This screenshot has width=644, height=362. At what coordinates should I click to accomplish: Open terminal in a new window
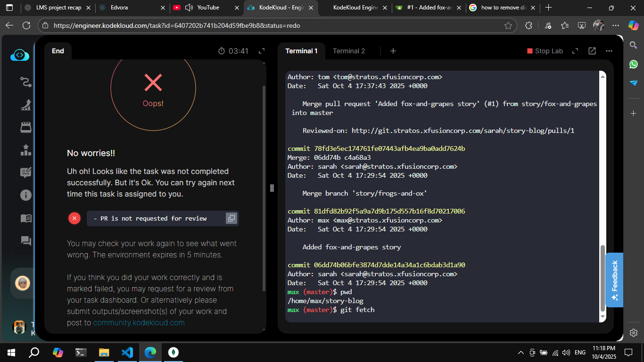(x=592, y=51)
